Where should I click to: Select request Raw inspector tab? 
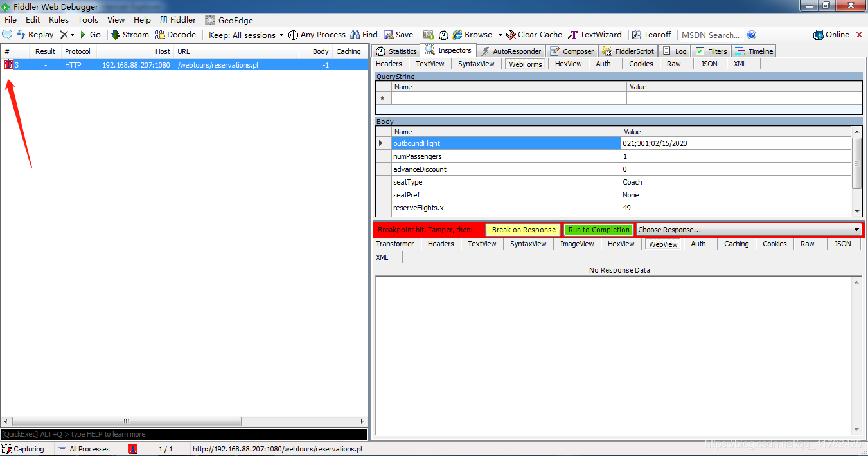click(x=673, y=64)
